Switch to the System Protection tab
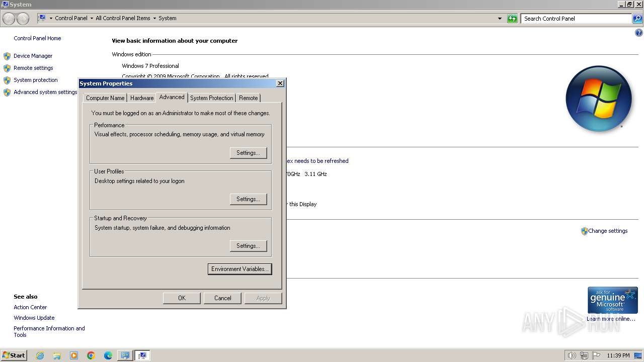 tap(211, 98)
